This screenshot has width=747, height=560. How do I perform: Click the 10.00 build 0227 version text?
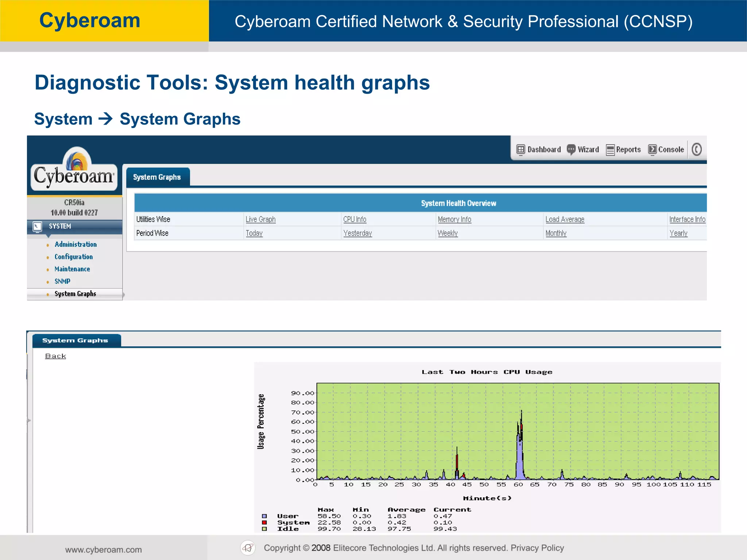74,213
